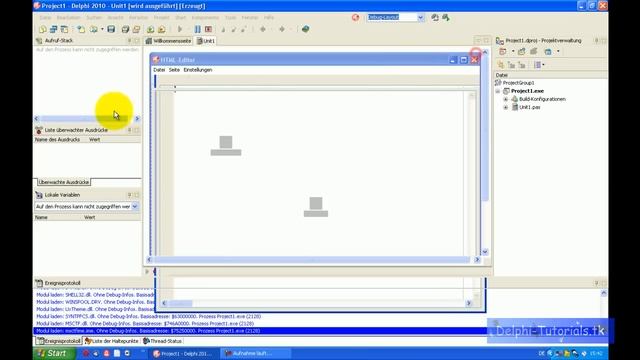Select the Liste der Haltepunkte tab
This screenshot has height=360, width=640.
[x=112, y=341]
